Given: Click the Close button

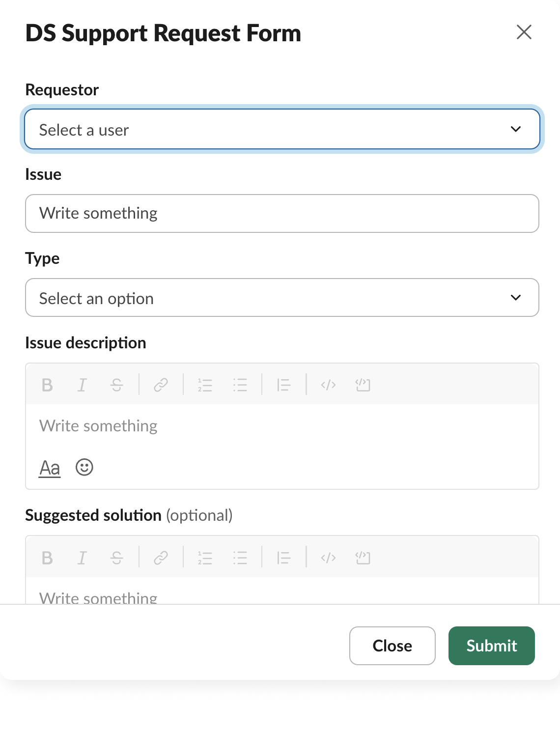Looking at the screenshot, I should (x=392, y=646).
